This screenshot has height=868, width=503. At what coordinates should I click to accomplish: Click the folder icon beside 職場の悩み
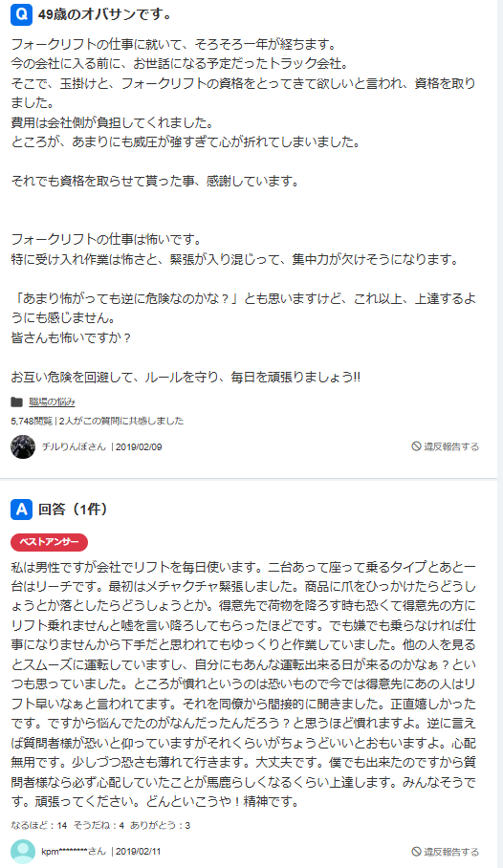[x=16, y=401]
